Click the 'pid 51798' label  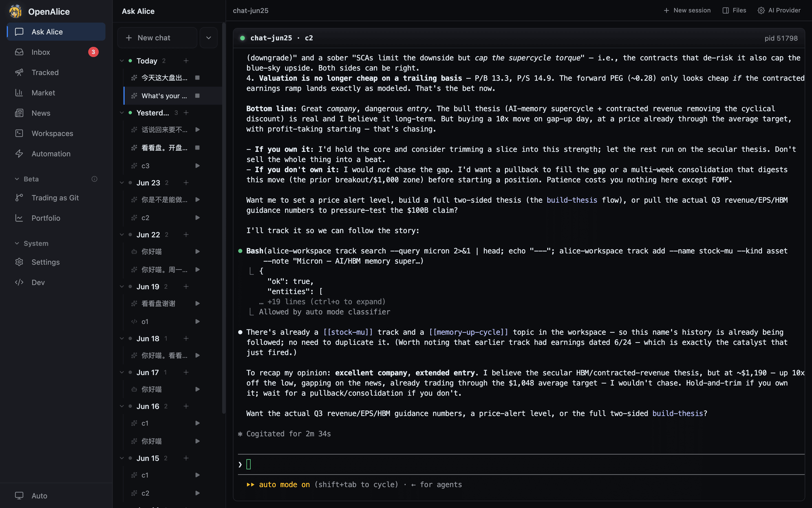coord(781,38)
